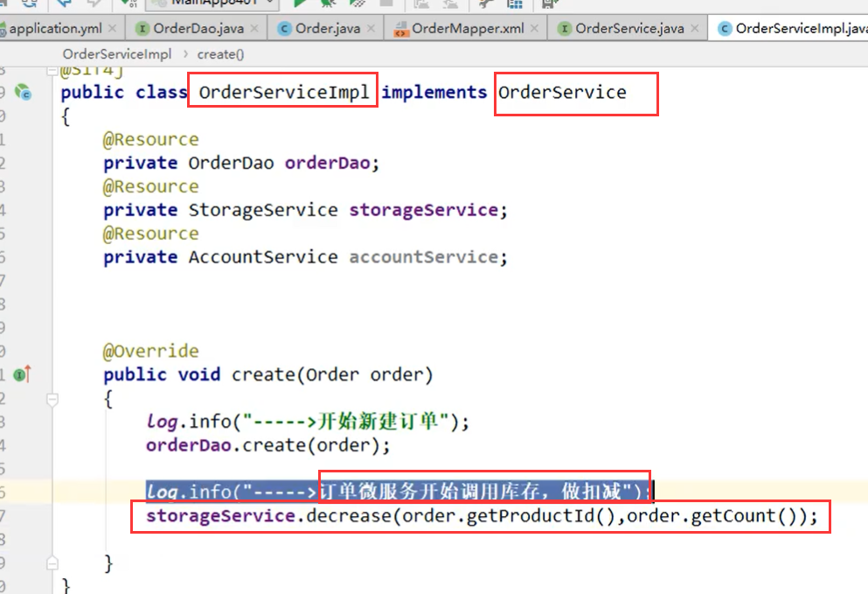
Task: Click the void keyword in create signature
Action: [x=199, y=374]
